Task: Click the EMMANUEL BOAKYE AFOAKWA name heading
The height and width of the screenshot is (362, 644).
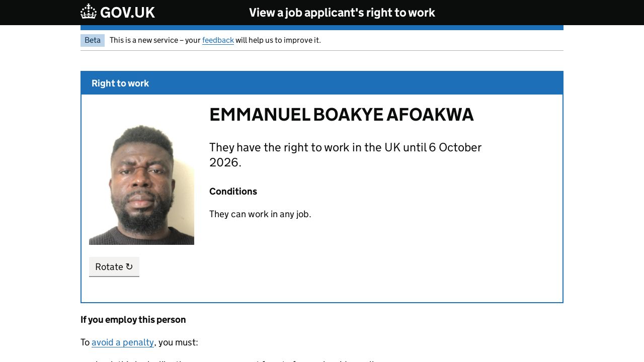Action: click(x=341, y=115)
